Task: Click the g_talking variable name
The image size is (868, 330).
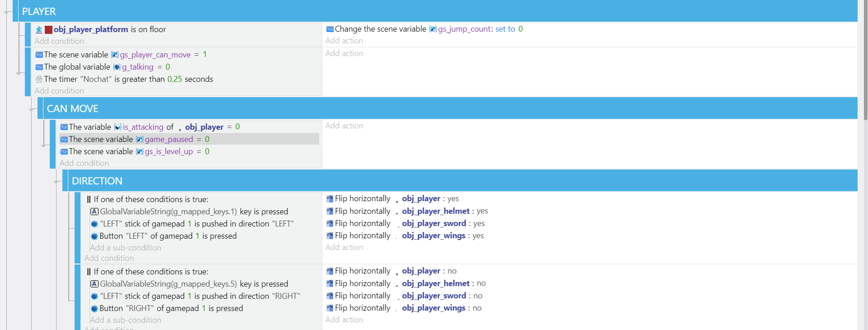Action: click(137, 67)
